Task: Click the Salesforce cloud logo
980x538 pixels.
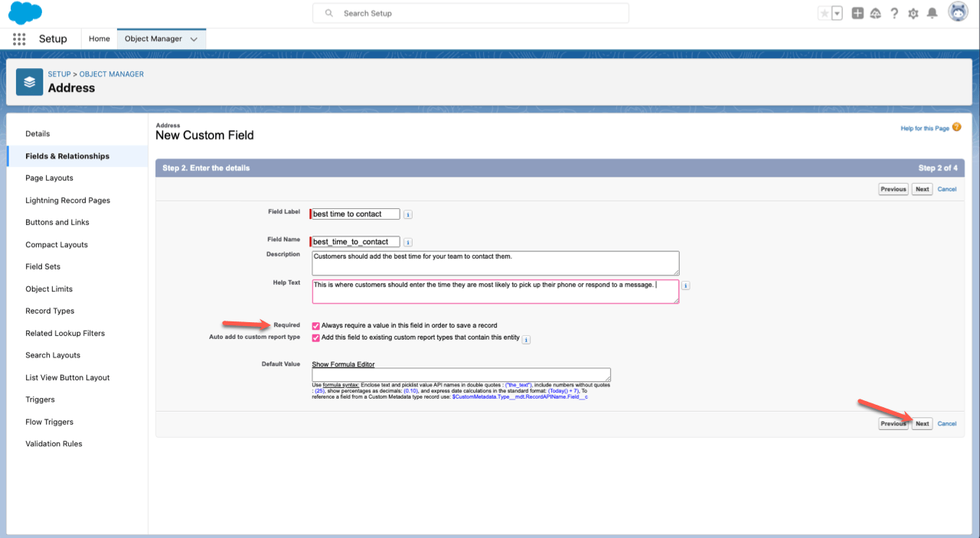Action: (x=25, y=13)
